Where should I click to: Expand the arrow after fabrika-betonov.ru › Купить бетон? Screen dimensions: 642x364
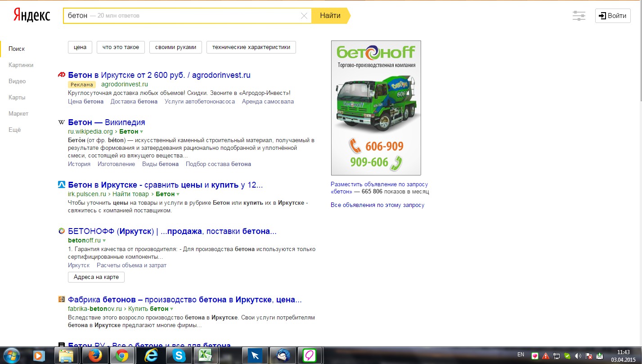[x=171, y=309]
